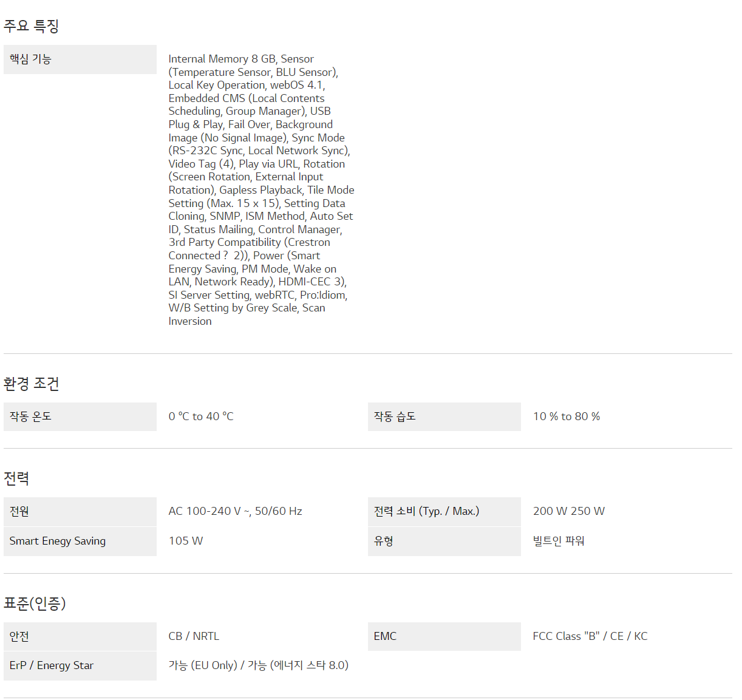Click the 200 W 250 W value
The width and height of the screenshot is (742, 700).
click(x=569, y=511)
